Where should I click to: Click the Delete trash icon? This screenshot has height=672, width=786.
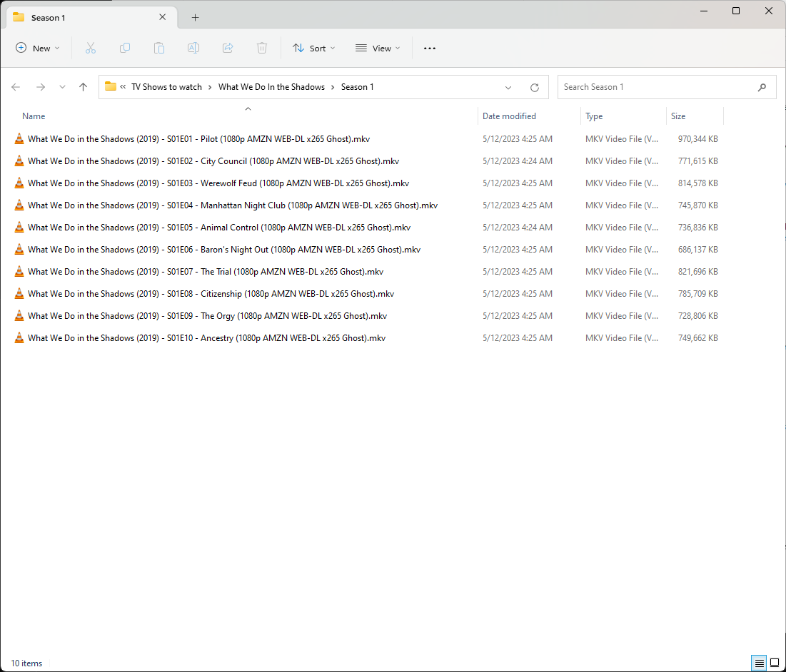[262, 48]
